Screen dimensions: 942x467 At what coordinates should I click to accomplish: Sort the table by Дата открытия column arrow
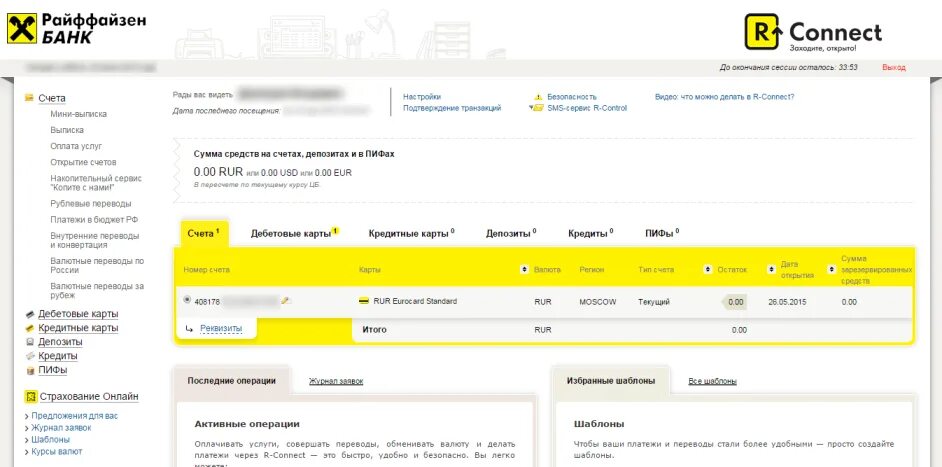[x=771, y=270]
